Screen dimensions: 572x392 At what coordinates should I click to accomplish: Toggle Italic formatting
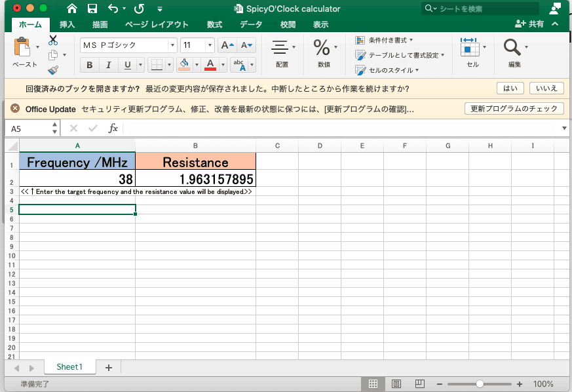pyautogui.click(x=108, y=65)
